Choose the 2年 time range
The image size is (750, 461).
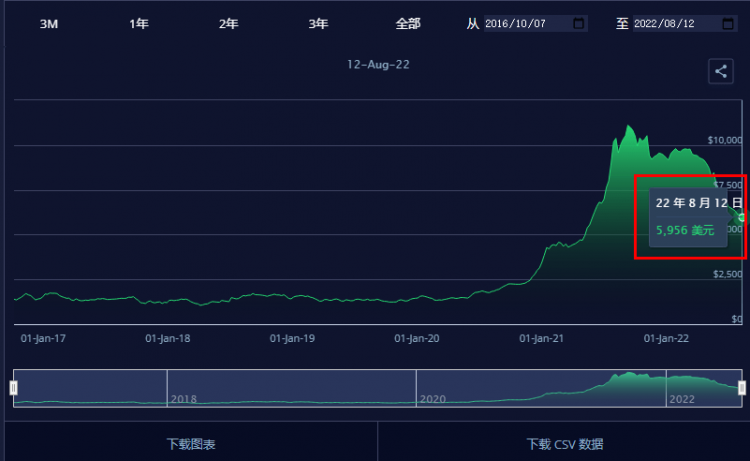228,23
